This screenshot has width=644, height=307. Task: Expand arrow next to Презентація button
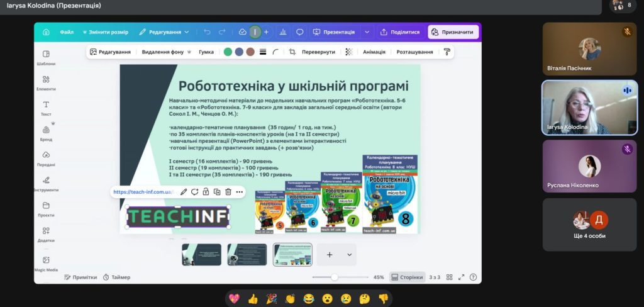[x=367, y=32]
